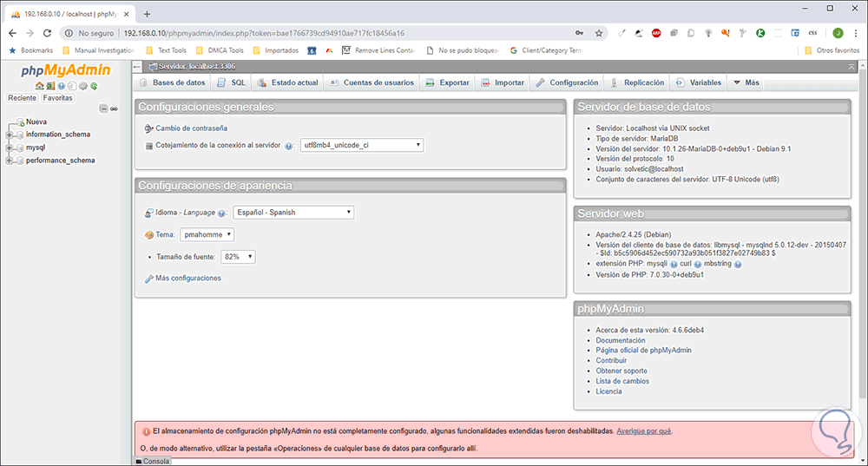Click the help icon next to Idioma - Language

pyautogui.click(x=221, y=213)
